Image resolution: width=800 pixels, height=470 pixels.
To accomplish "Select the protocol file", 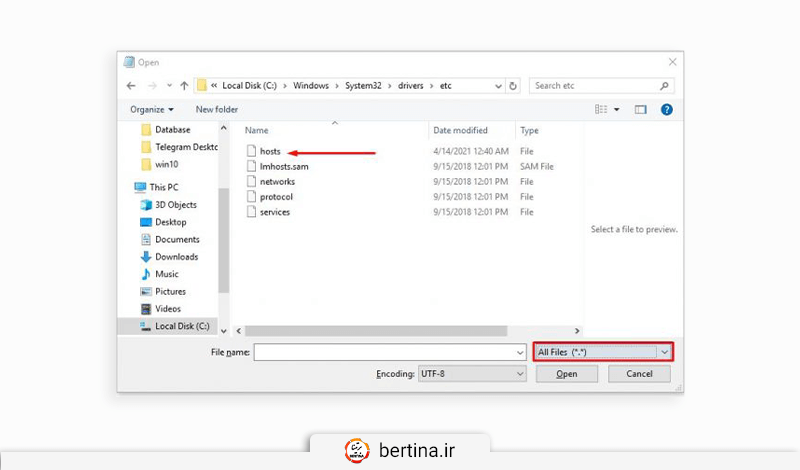I will pyautogui.click(x=276, y=197).
